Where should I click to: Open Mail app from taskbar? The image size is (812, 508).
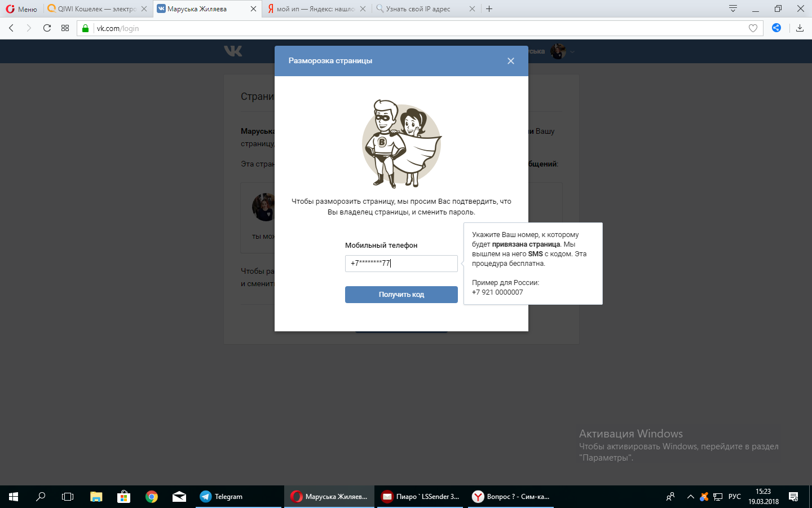click(179, 497)
